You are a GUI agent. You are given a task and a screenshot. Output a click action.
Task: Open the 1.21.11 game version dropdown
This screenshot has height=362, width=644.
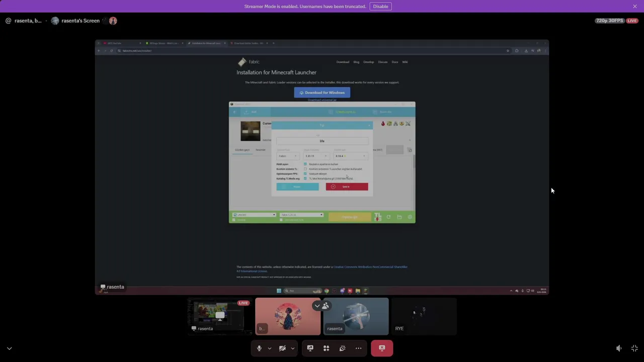[316, 156]
